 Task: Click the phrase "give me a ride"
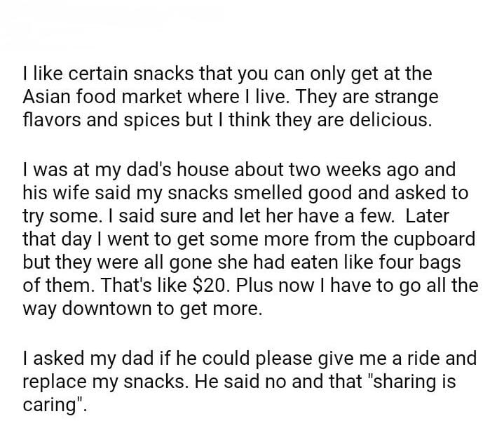[x=383, y=359]
